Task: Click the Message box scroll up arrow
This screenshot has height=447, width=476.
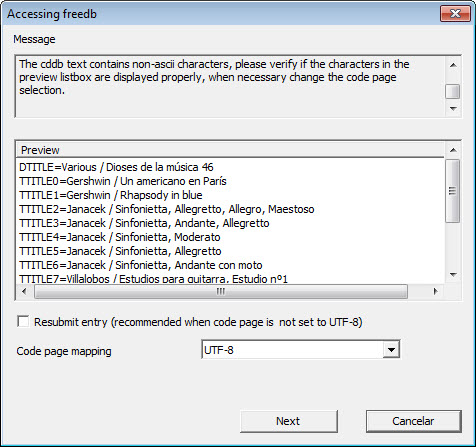Action: click(453, 65)
